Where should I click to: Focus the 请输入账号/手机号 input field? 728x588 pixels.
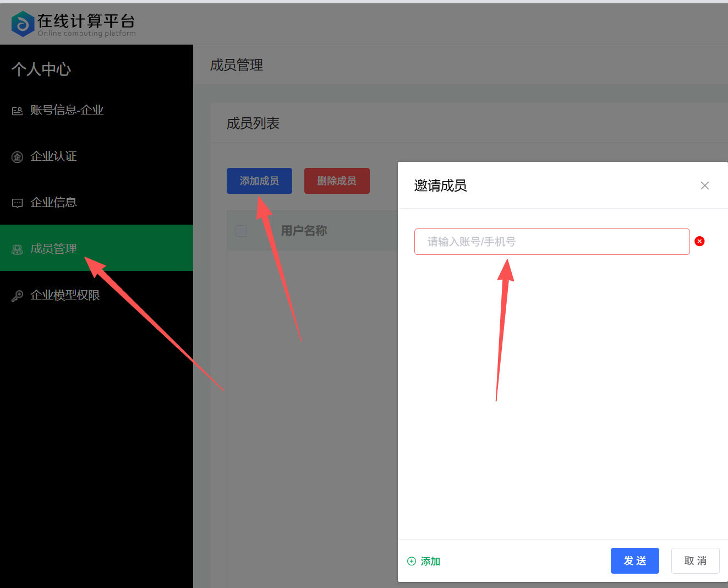tap(551, 242)
